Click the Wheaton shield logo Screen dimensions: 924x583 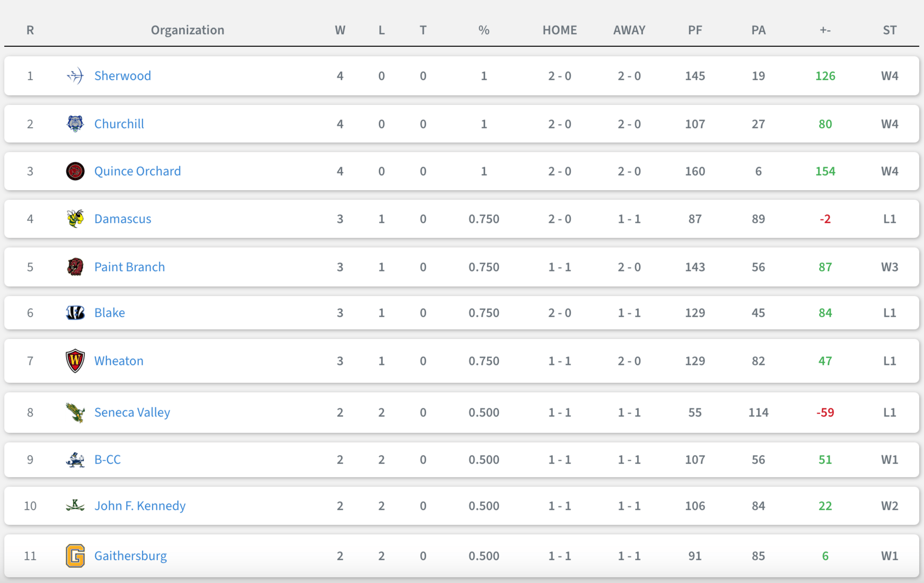(75, 361)
